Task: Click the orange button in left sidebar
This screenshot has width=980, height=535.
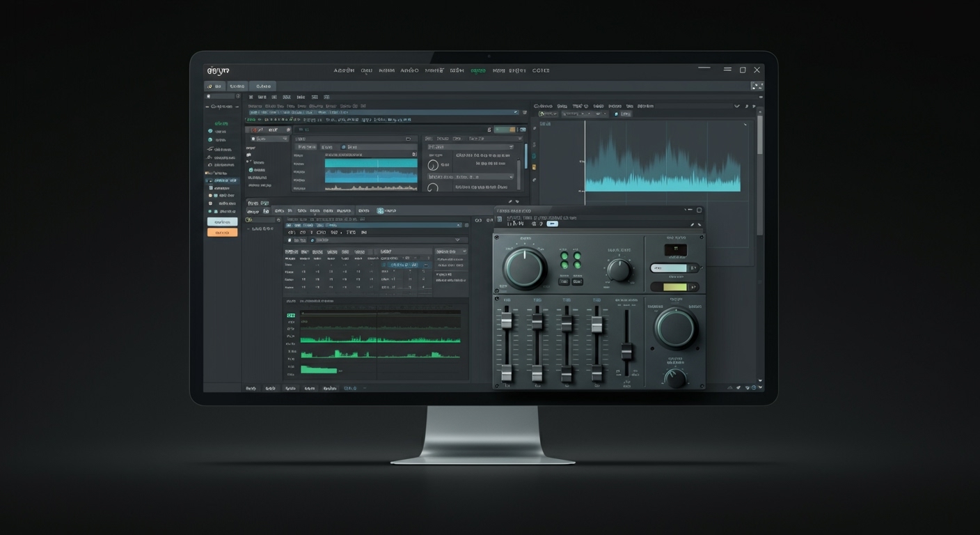Action: pyautogui.click(x=222, y=232)
